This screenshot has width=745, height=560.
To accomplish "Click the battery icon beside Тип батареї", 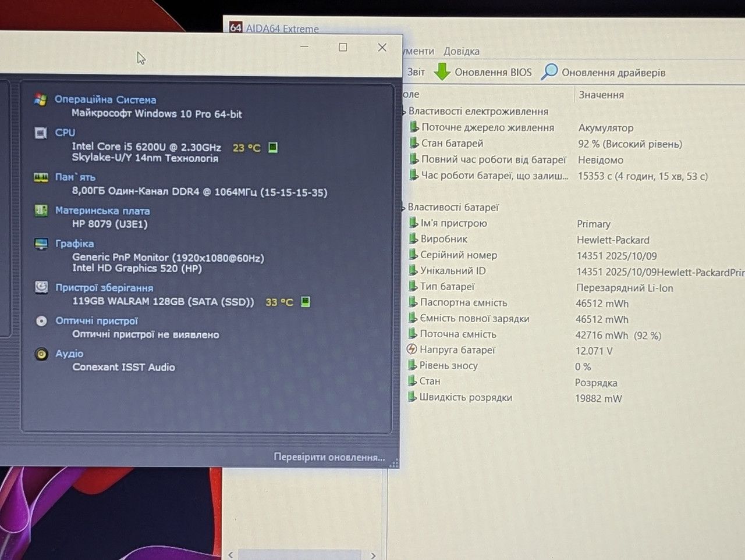I will (x=413, y=286).
